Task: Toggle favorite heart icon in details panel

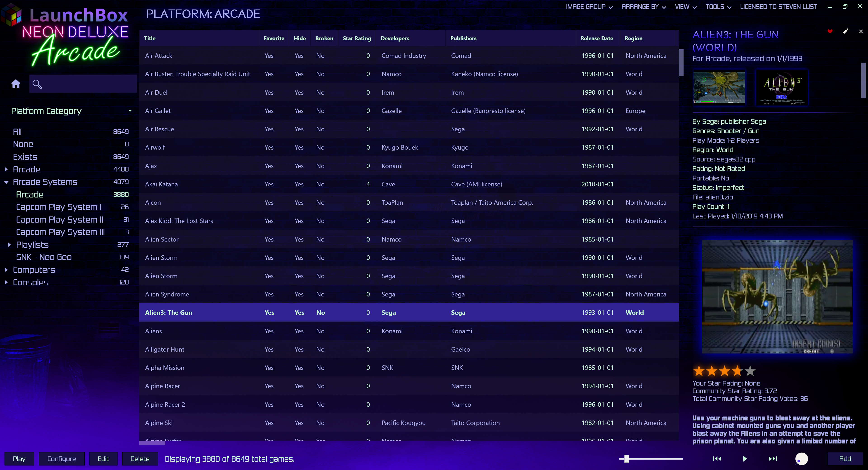Action: pos(830,31)
